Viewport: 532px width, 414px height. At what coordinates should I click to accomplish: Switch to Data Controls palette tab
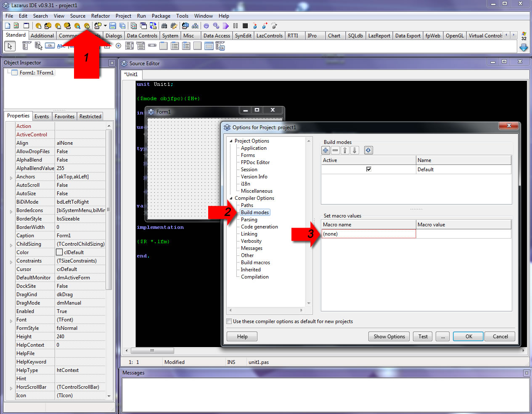(x=142, y=36)
